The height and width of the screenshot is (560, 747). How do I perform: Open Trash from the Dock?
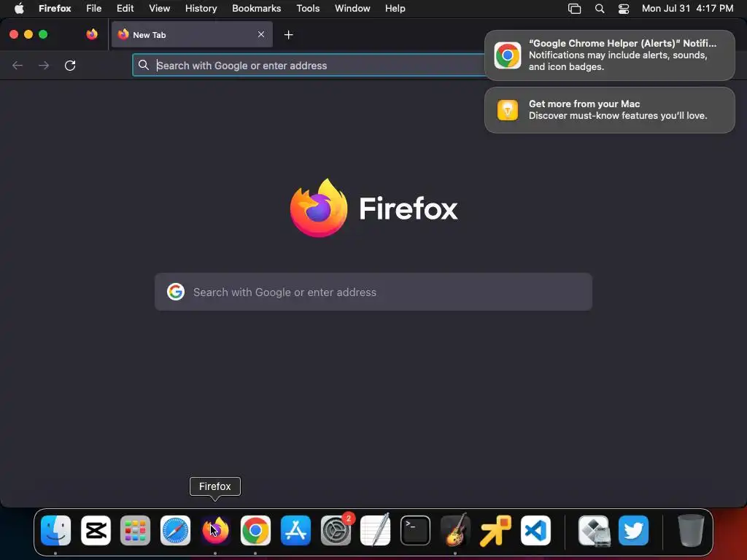tap(691, 530)
